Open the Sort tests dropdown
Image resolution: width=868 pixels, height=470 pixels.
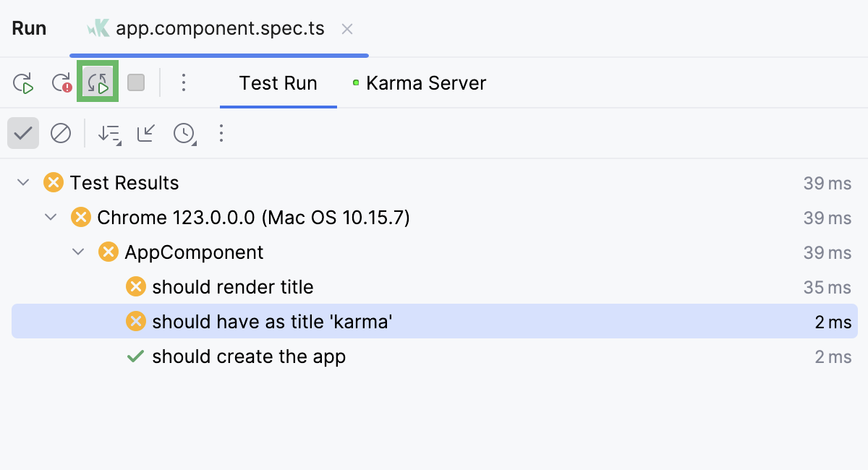(109, 134)
